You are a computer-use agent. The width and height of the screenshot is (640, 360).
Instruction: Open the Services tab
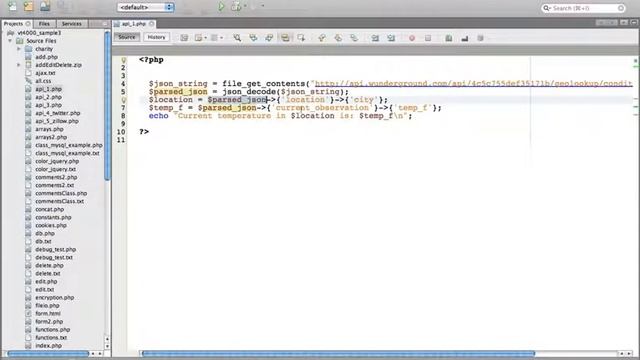pyautogui.click(x=71, y=24)
